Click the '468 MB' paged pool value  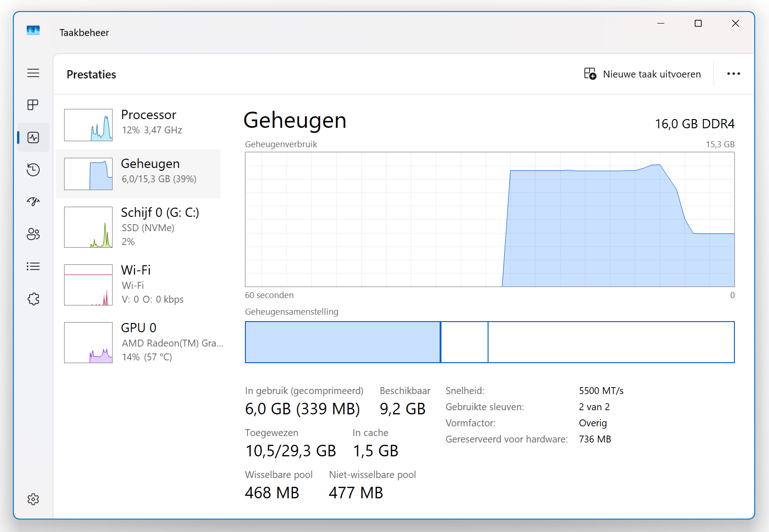(272, 493)
